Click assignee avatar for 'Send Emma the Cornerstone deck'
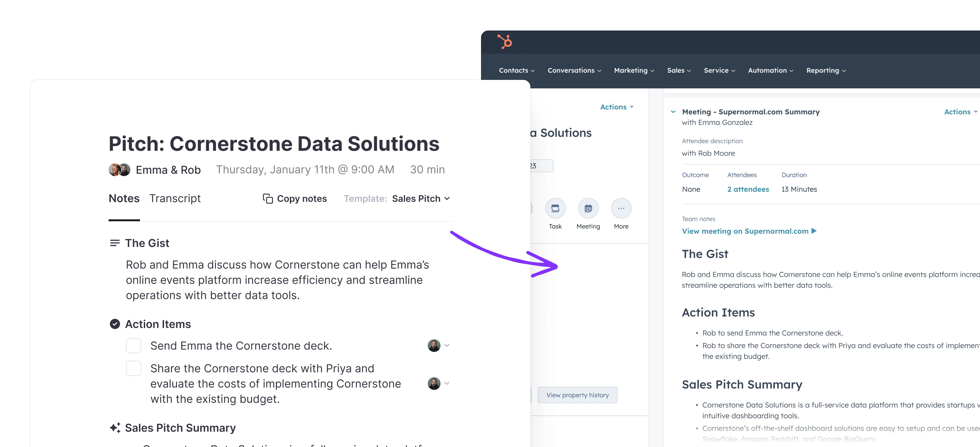The width and height of the screenshot is (980, 447). click(434, 345)
